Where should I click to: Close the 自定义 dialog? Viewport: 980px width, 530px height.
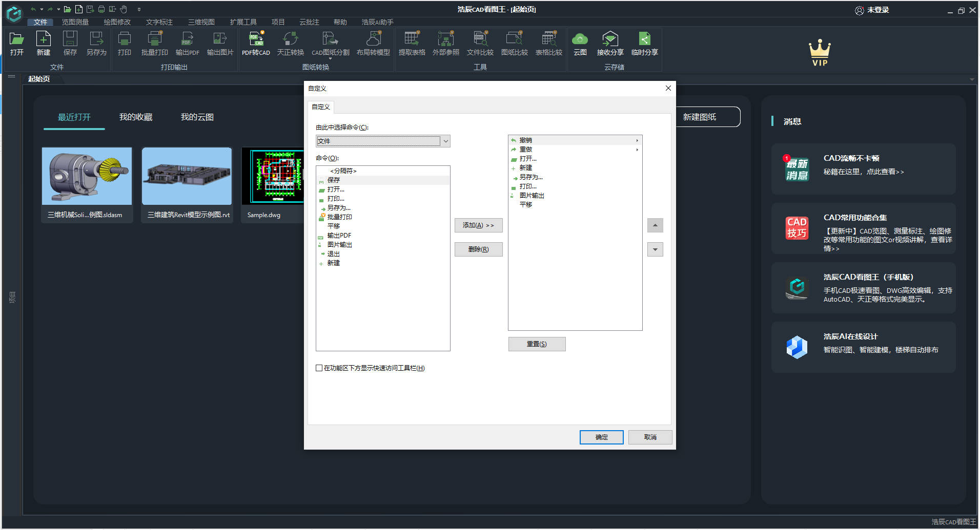pyautogui.click(x=668, y=88)
